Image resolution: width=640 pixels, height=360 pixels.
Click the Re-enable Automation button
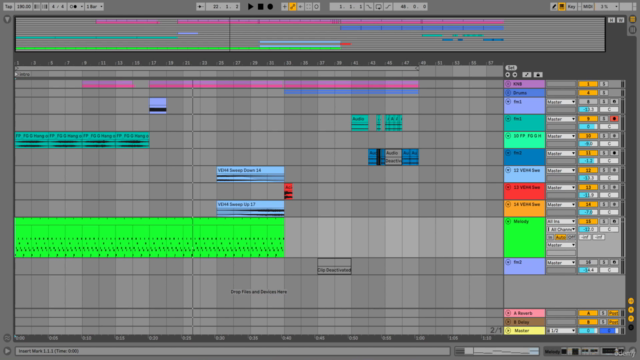[x=301, y=7]
